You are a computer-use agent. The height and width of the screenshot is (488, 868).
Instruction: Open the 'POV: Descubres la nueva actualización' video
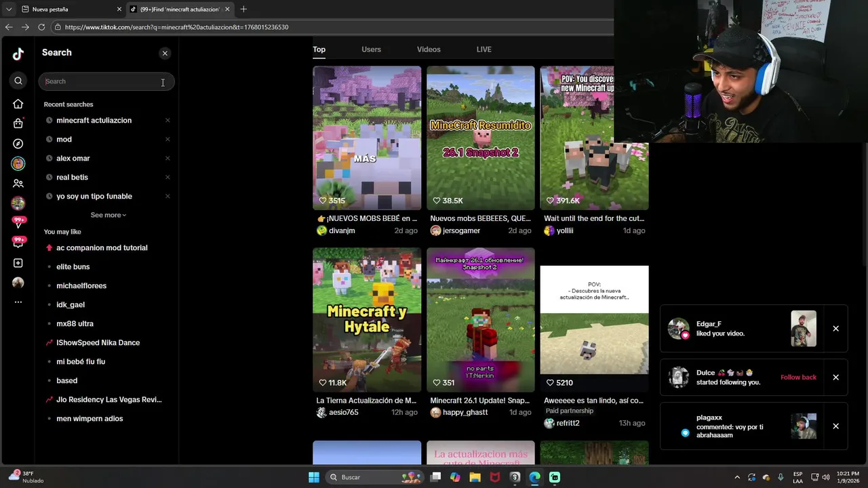[594, 320]
